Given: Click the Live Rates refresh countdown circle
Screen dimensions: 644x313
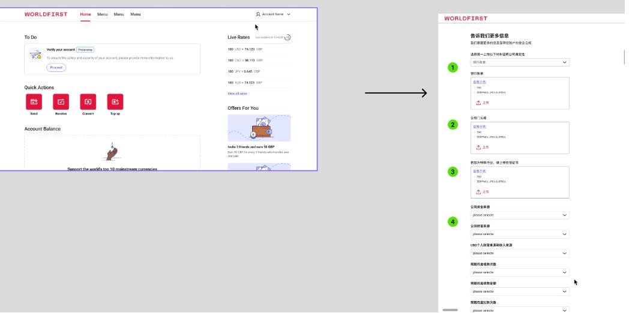Looking at the screenshot, I should (287, 37).
